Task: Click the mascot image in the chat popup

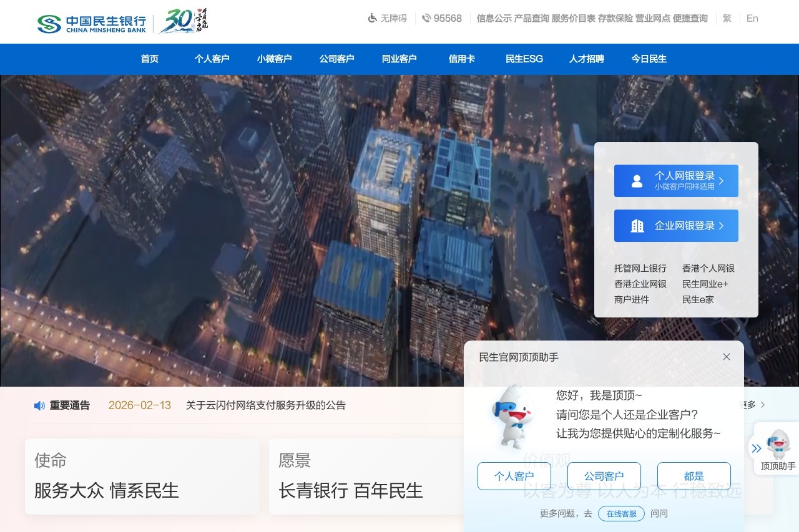Action: tap(512, 417)
